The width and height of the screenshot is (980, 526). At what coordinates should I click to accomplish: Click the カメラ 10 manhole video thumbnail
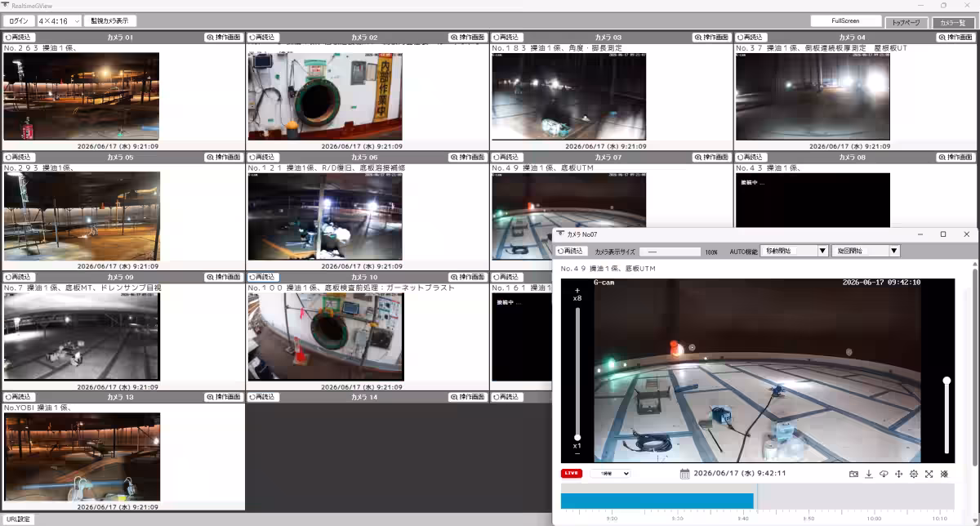click(325, 337)
